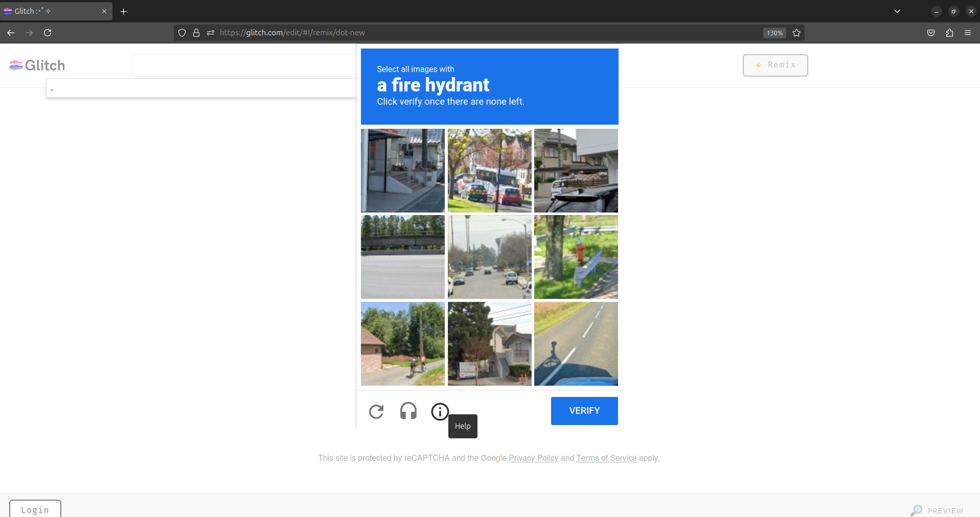This screenshot has width=980, height=517.
Task: Open a new tab with plus button
Action: (123, 11)
